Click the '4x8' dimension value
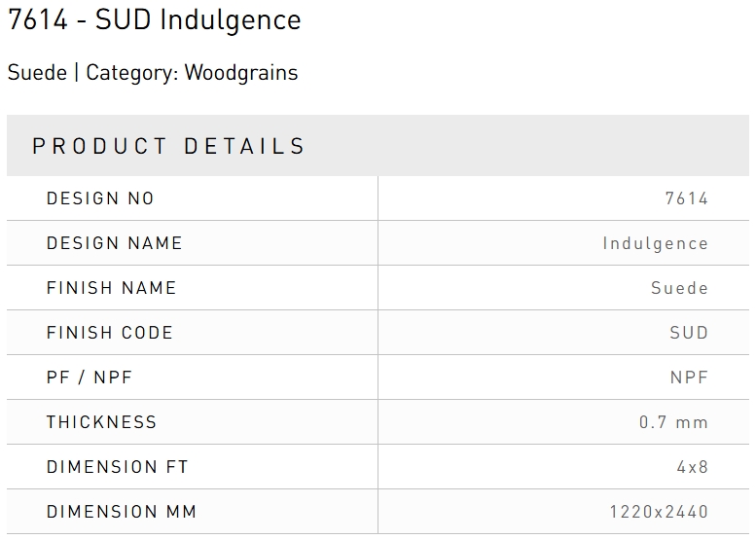The height and width of the screenshot is (540, 756). tap(693, 467)
